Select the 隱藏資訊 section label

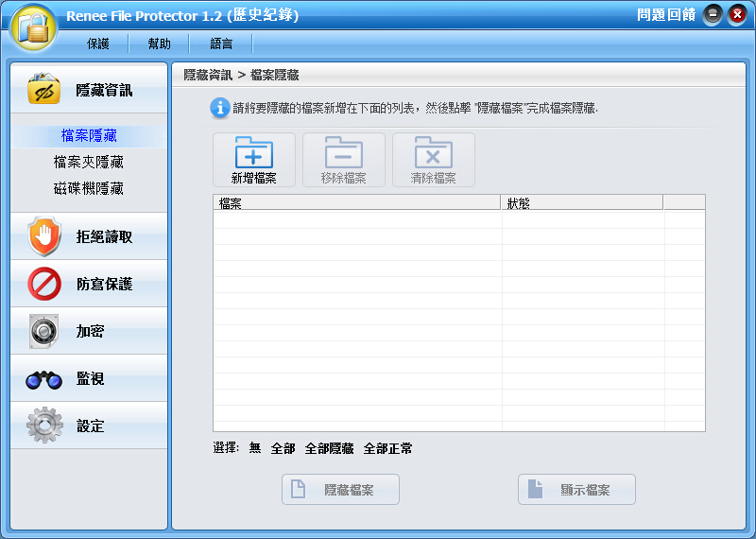(x=104, y=90)
